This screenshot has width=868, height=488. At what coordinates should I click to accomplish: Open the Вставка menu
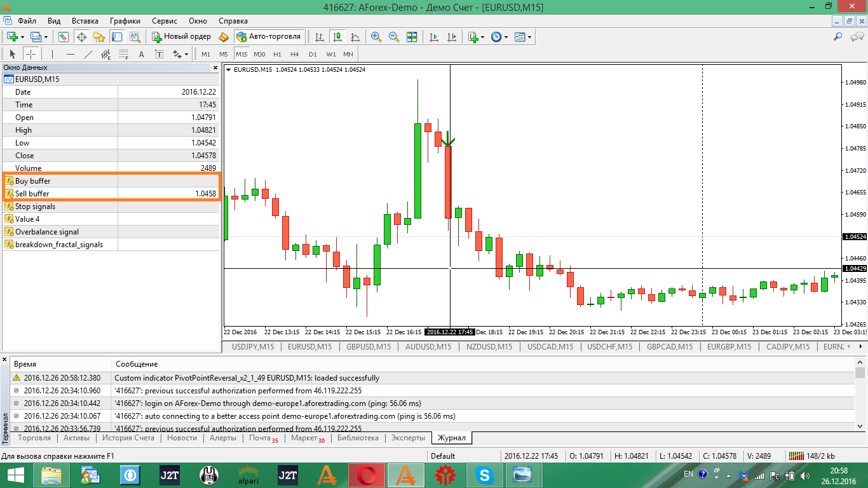tap(86, 21)
